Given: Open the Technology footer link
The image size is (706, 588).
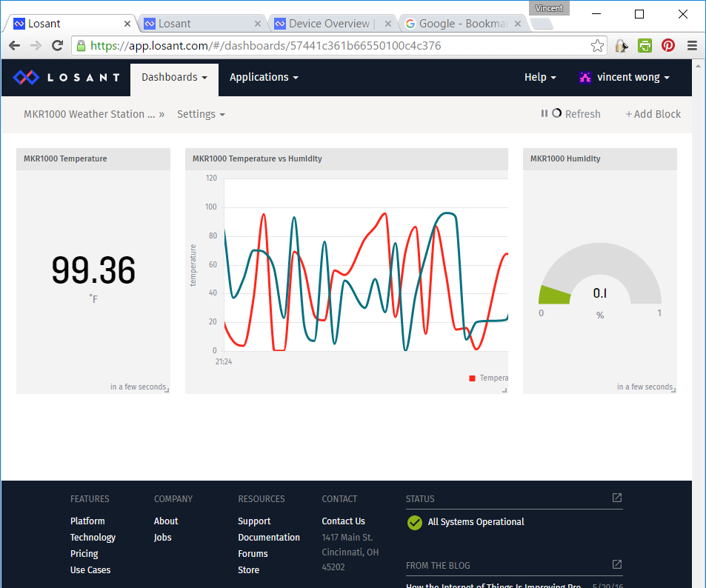Looking at the screenshot, I should click(93, 537).
